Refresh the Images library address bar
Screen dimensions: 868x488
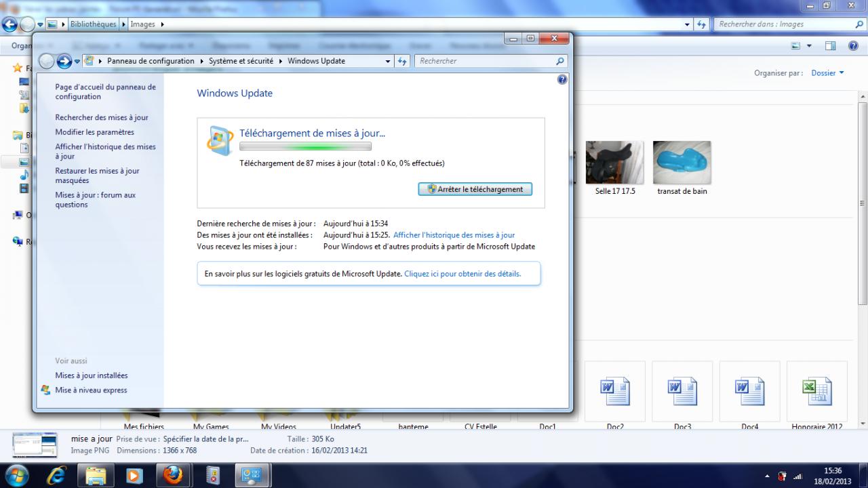701,24
